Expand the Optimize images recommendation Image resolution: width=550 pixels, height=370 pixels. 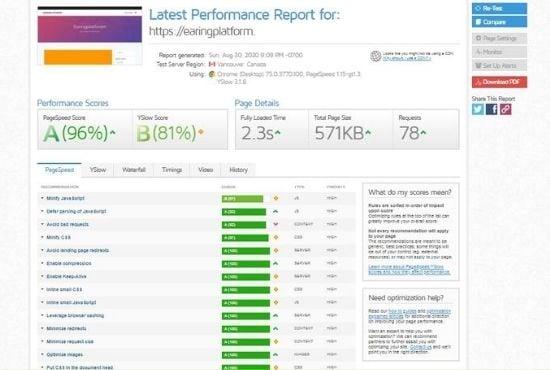point(65,355)
